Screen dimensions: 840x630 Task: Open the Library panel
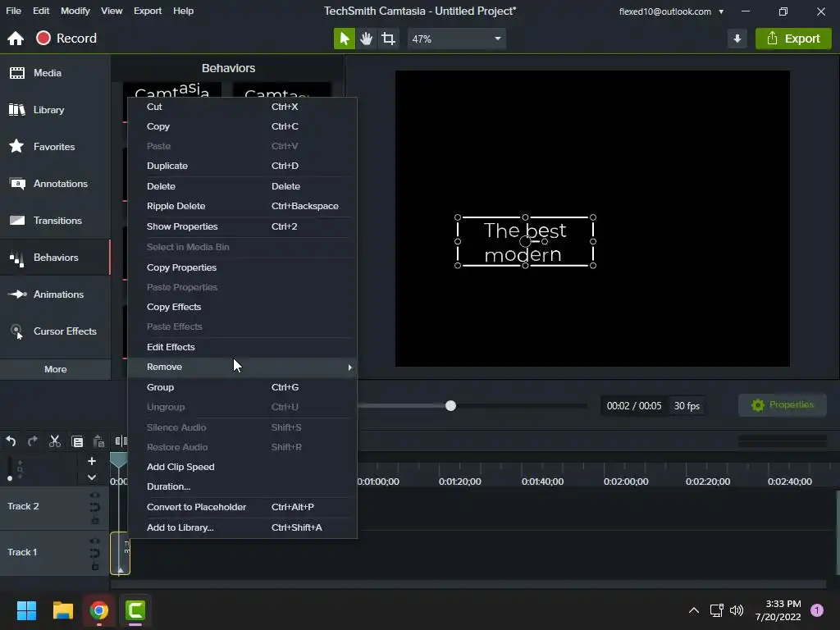tap(55, 110)
